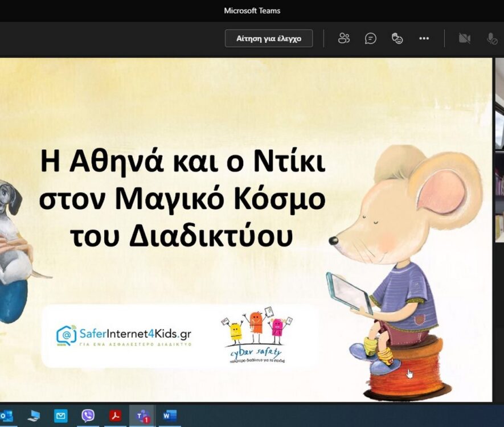Open the computer icon in the taskbar
This screenshot has height=427, width=504.
34,416
